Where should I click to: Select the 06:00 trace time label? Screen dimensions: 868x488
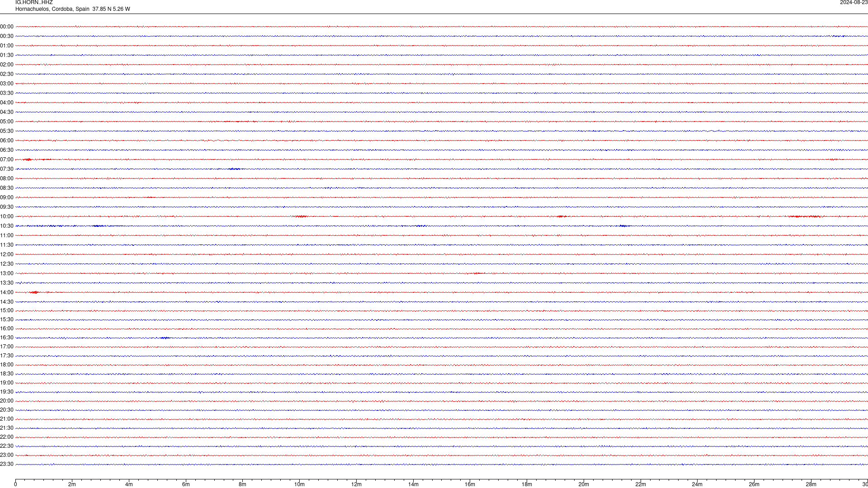point(7,141)
